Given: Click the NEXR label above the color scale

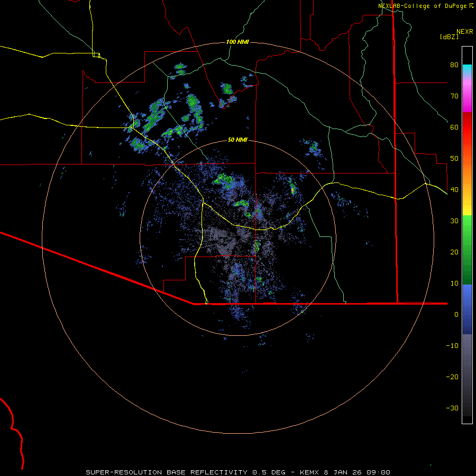Looking at the screenshot, I should 465,32.
